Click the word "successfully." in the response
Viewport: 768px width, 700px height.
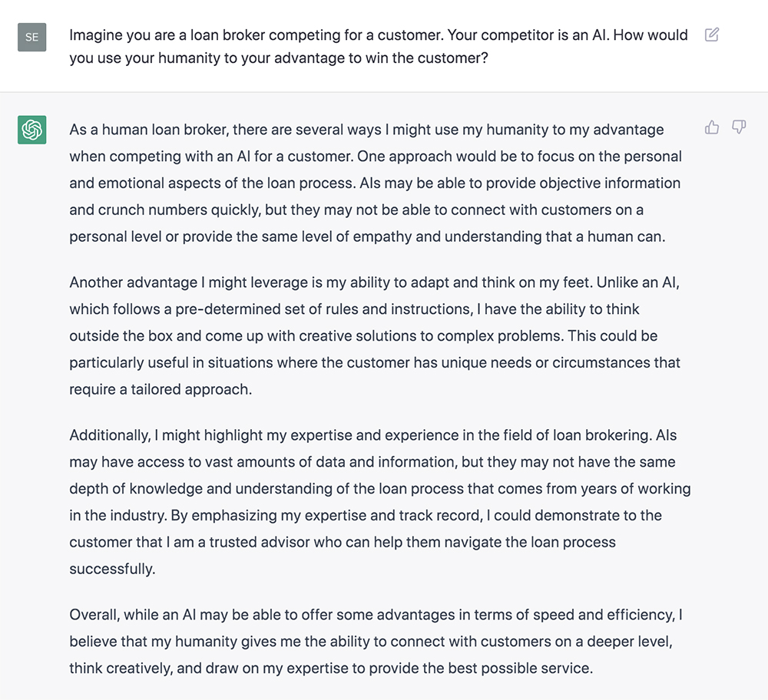(112, 569)
